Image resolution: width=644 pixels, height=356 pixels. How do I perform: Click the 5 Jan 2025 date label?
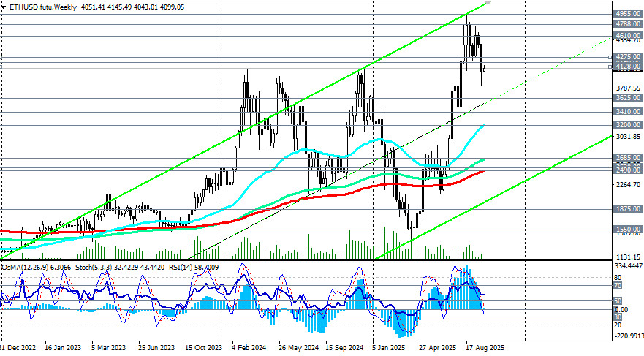click(x=388, y=348)
